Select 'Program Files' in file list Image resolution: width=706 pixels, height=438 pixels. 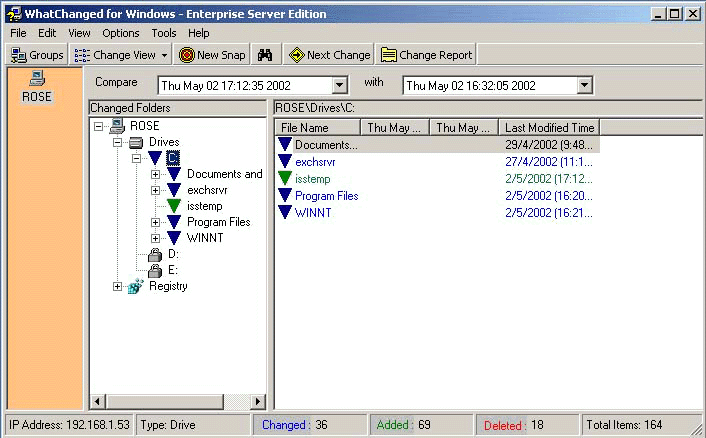click(327, 196)
